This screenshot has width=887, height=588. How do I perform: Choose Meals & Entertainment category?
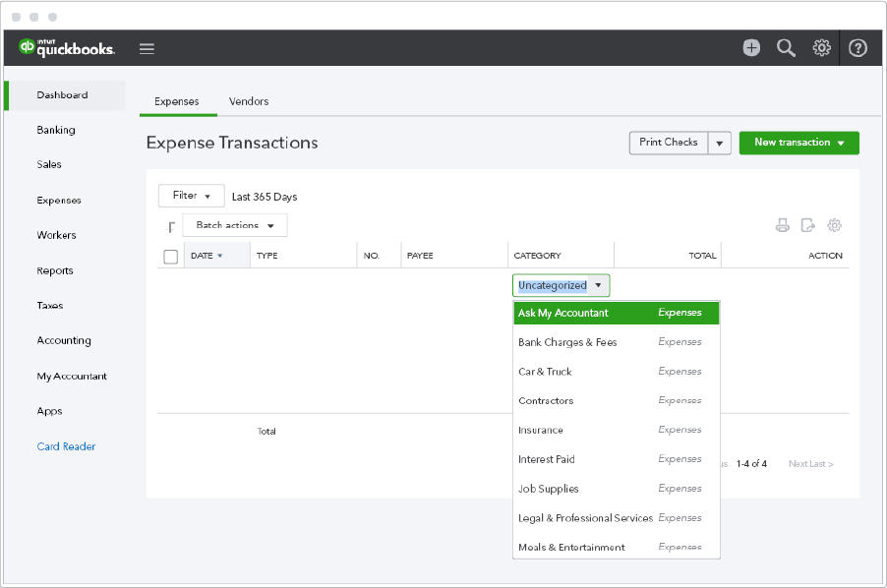(x=616, y=547)
